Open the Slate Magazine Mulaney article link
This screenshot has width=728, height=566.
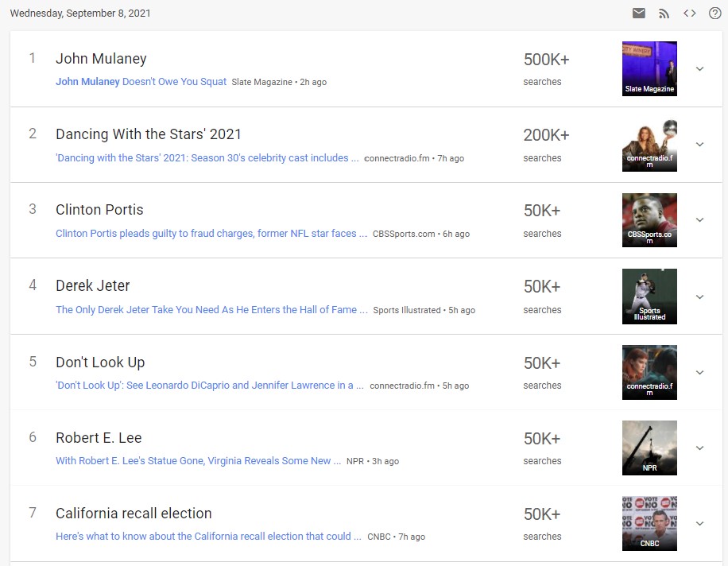click(x=141, y=82)
